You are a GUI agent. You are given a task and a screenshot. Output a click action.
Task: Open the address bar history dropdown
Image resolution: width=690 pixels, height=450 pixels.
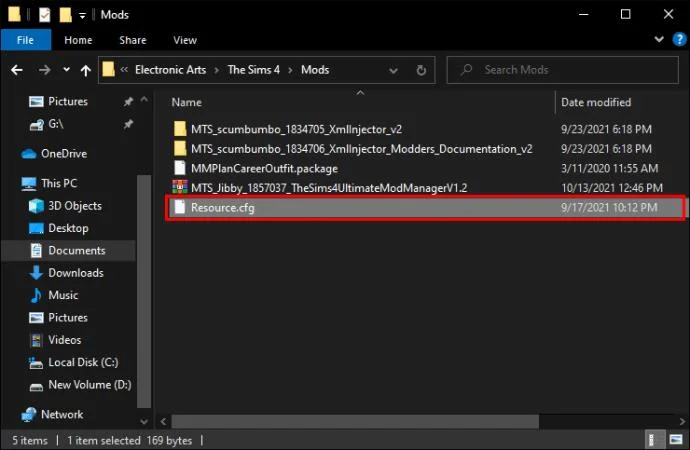tap(393, 70)
